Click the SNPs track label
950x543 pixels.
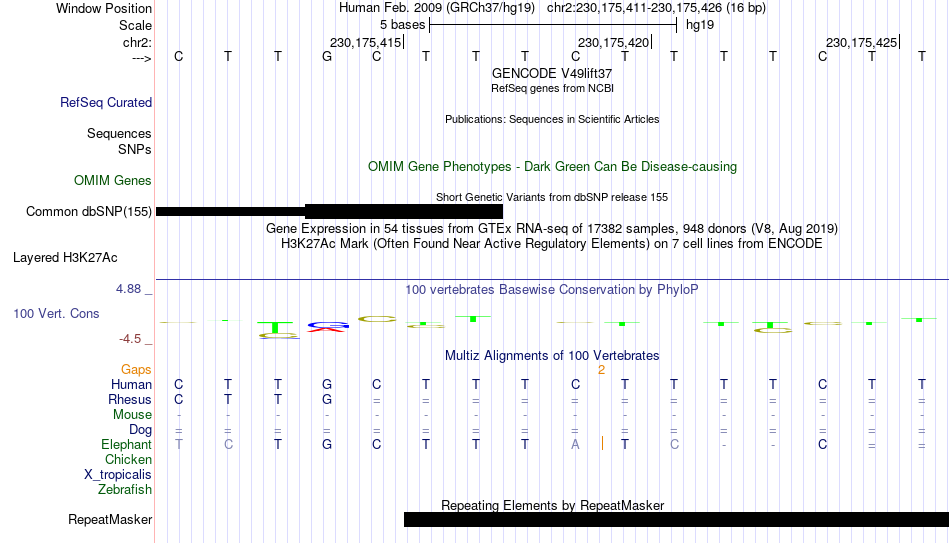(135, 149)
